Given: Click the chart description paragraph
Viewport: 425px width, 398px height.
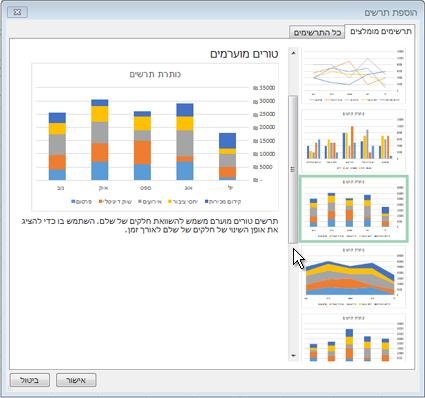Looking at the screenshot, I should tap(150, 226).
